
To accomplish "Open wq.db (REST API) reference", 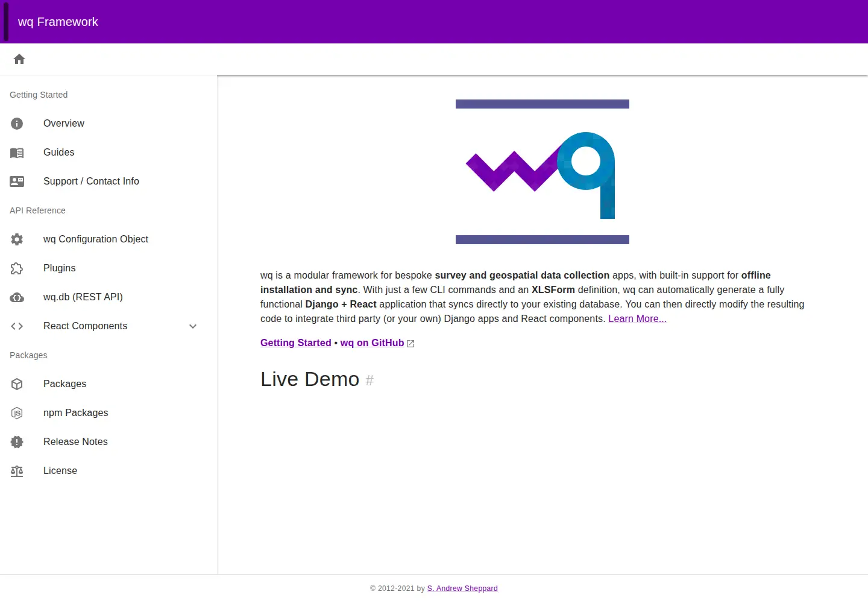I will (x=108, y=297).
